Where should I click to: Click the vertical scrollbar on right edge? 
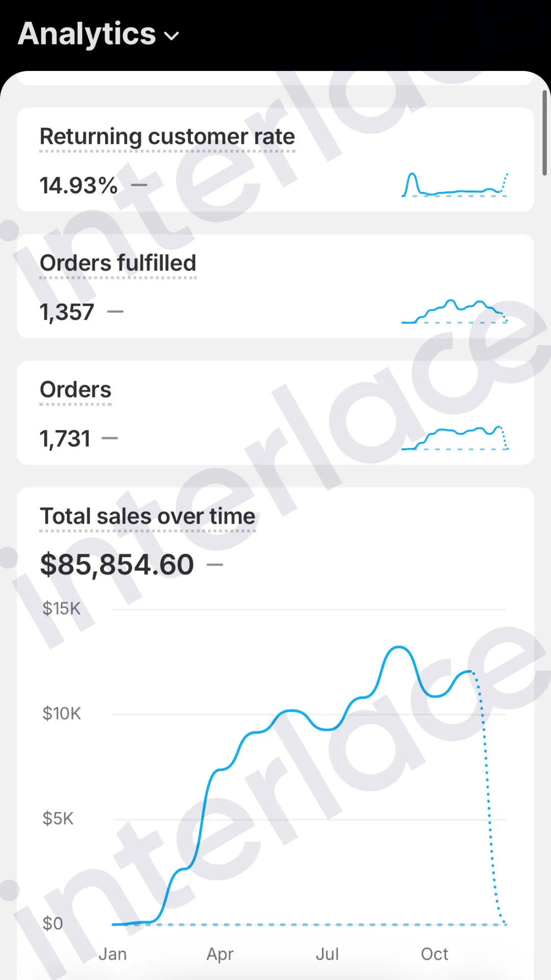[x=544, y=133]
